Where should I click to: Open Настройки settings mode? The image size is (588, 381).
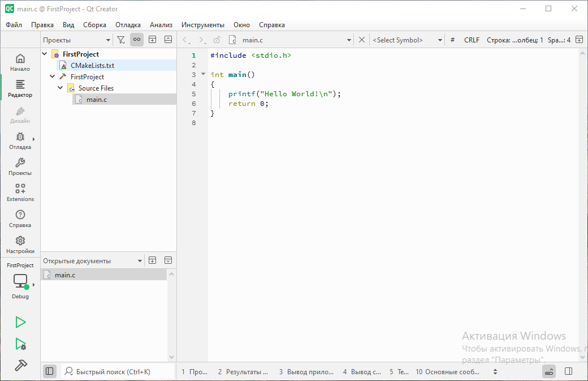tap(20, 245)
